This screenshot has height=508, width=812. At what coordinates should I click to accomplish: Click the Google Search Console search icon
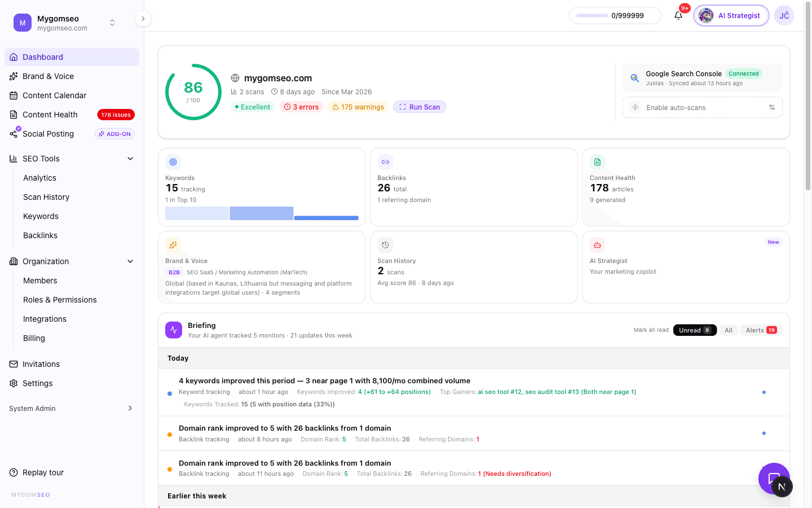634,77
